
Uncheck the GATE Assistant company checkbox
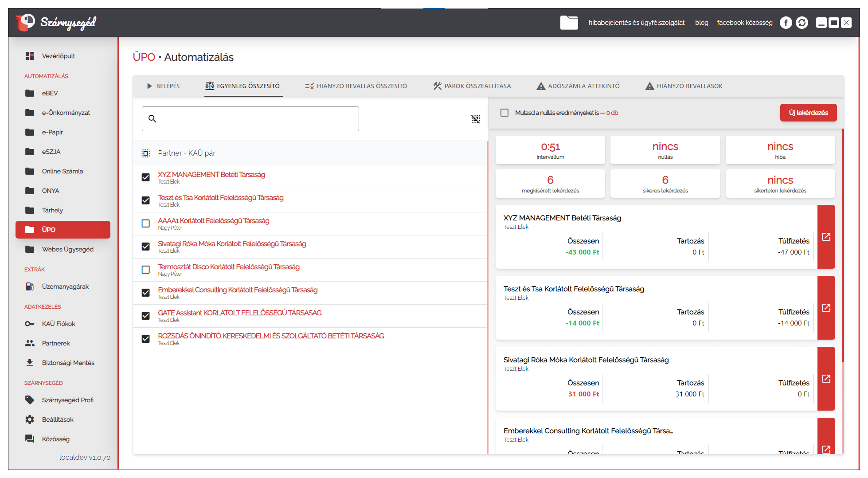(x=145, y=316)
